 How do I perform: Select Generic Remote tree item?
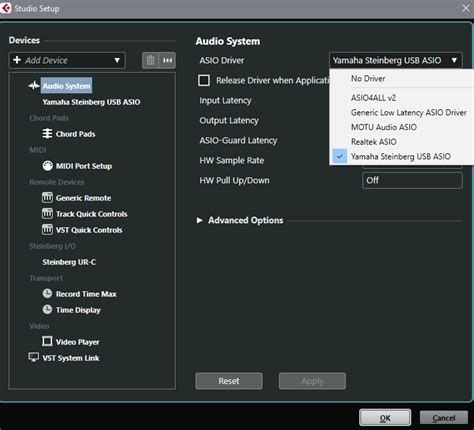pyautogui.click(x=83, y=198)
